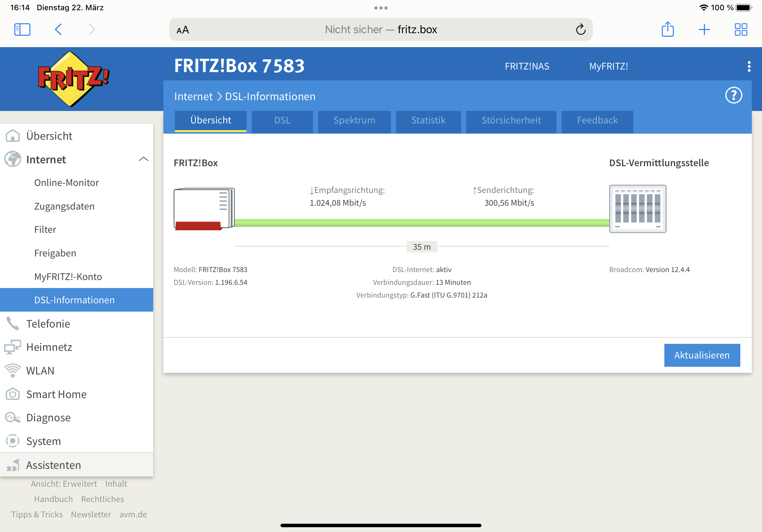This screenshot has height=532, width=762.
Task: Click the Telefonie phone icon
Action: coord(13,324)
